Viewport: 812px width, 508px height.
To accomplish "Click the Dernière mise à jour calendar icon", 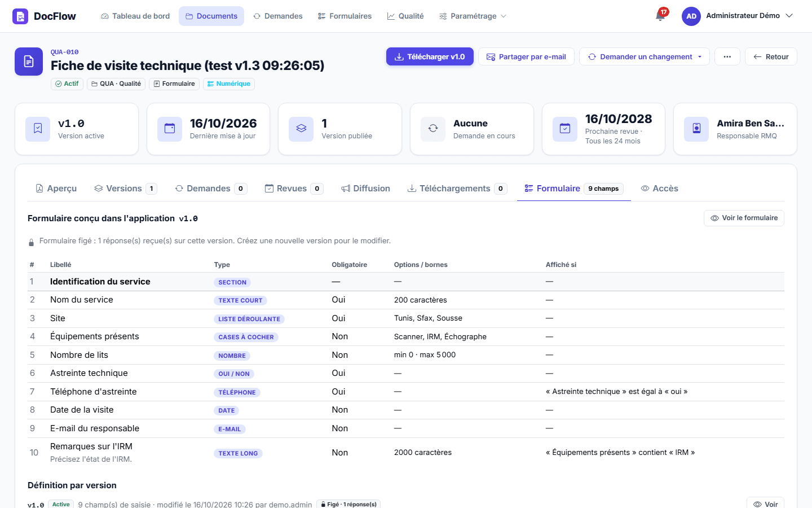I will pyautogui.click(x=170, y=129).
